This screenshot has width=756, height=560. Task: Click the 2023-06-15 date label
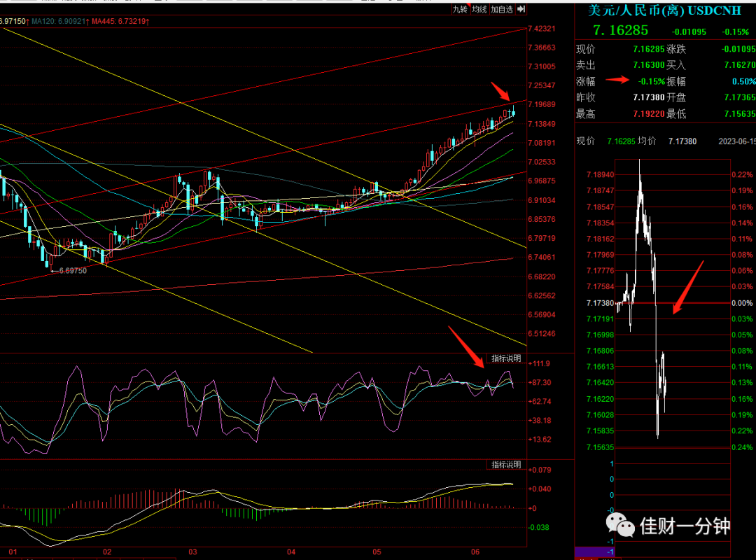pos(736,141)
